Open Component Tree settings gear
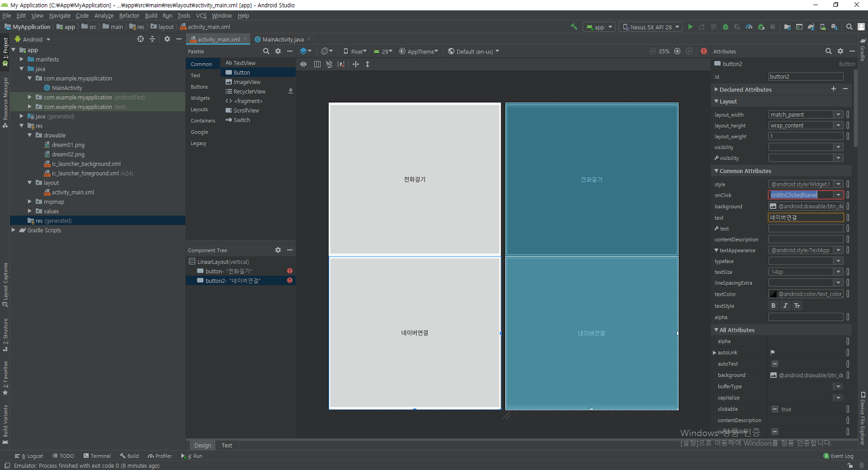 278,250
